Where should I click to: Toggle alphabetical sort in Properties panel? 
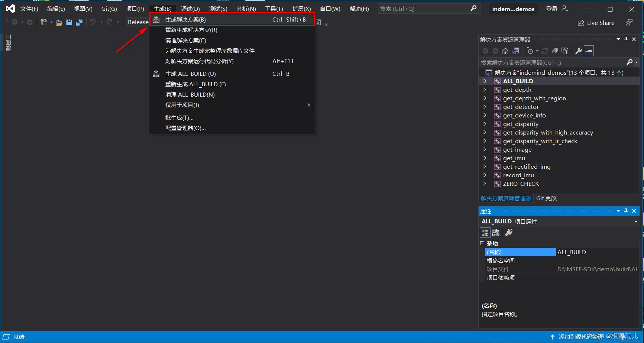496,233
